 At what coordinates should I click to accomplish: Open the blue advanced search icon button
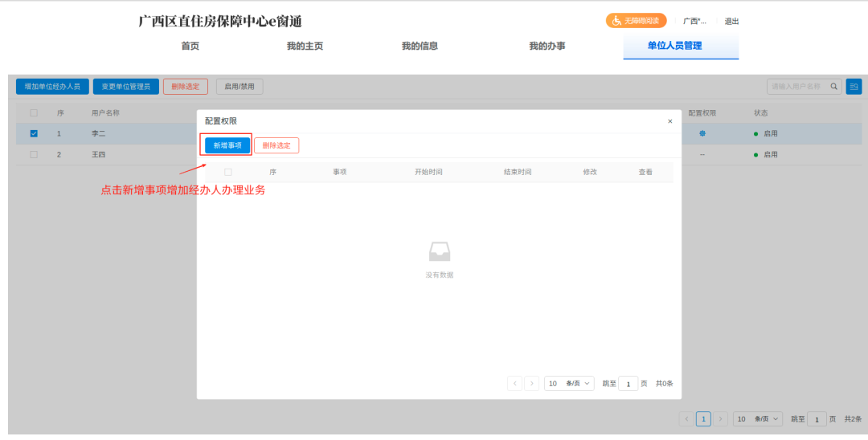tap(854, 86)
